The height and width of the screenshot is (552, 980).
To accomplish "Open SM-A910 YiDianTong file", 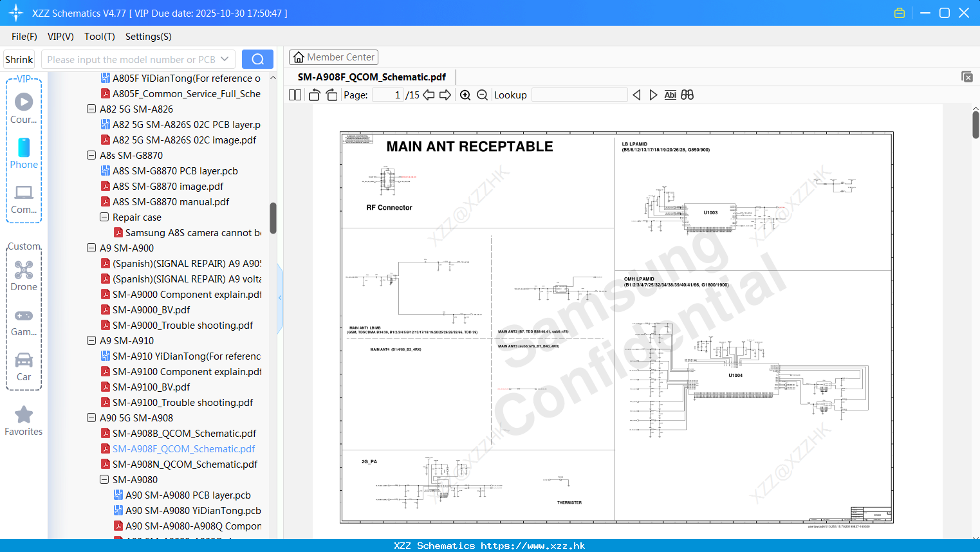I will coord(181,356).
